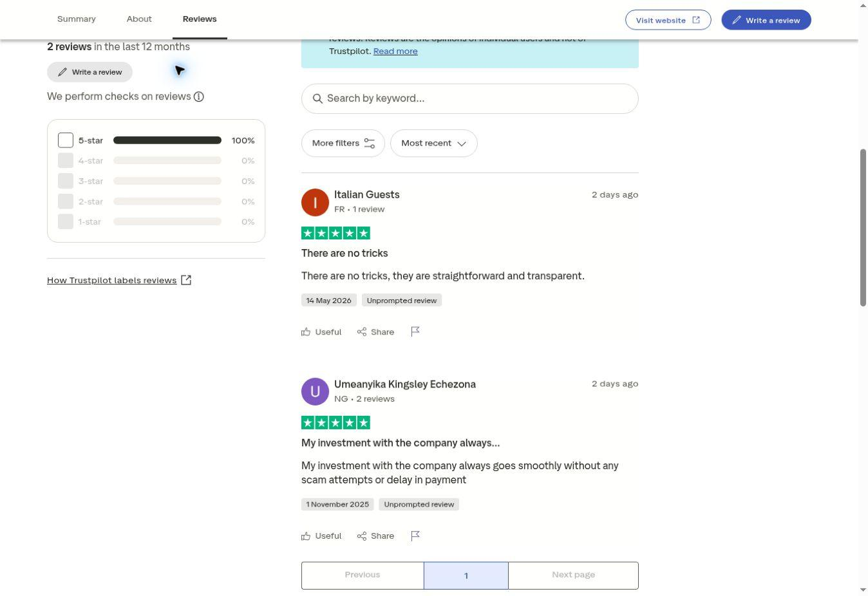
Task: Like Umeanyika's review with Useful thumb
Action: [x=321, y=536]
